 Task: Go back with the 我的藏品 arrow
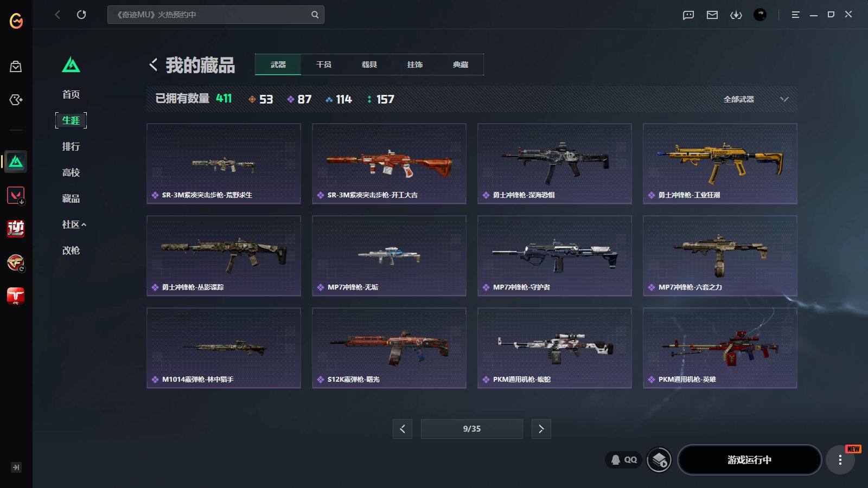click(x=154, y=65)
